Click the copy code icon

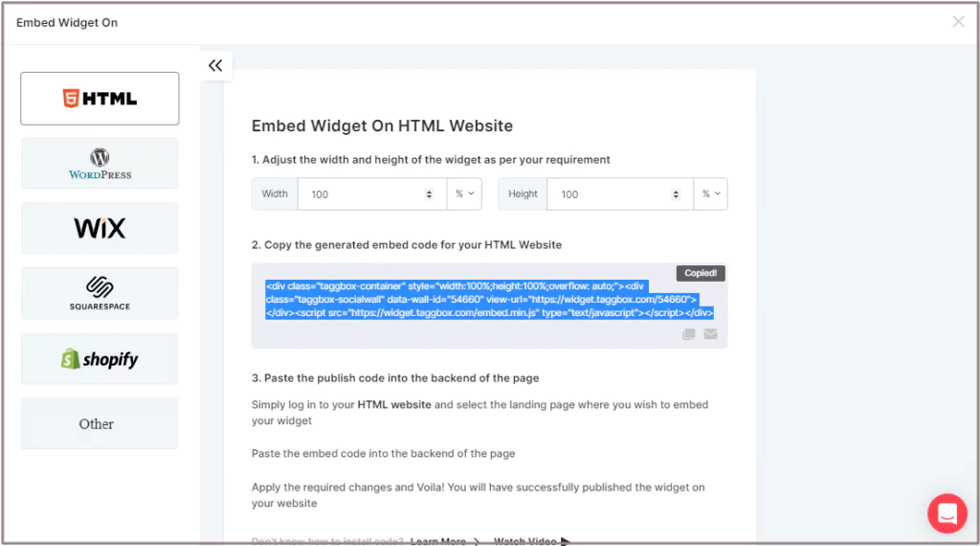(x=689, y=334)
